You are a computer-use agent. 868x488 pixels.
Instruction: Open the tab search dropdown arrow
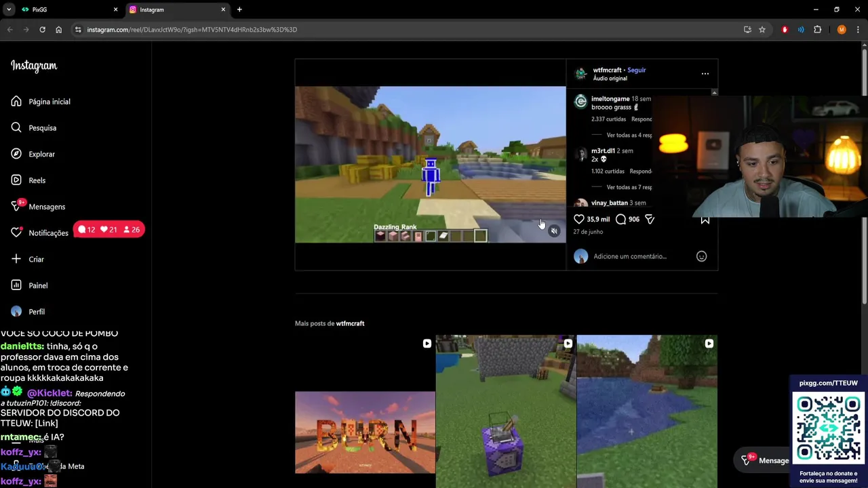tap(9, 9)
